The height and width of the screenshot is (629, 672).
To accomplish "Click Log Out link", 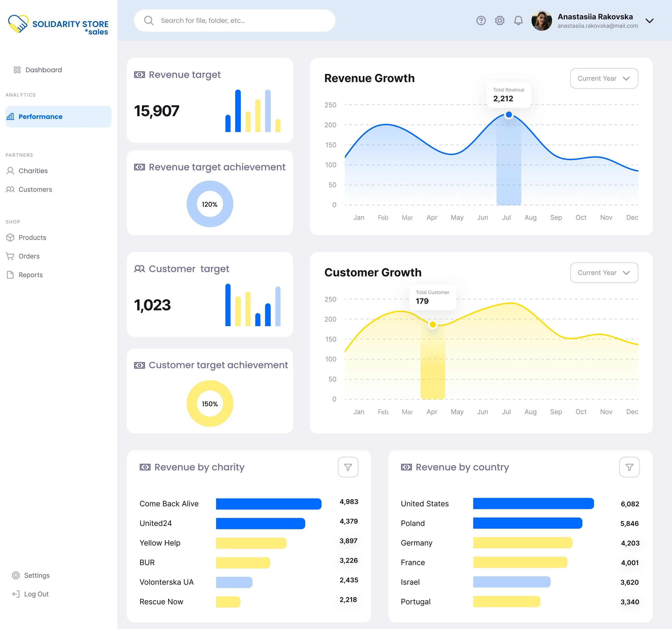I will 36,594.
